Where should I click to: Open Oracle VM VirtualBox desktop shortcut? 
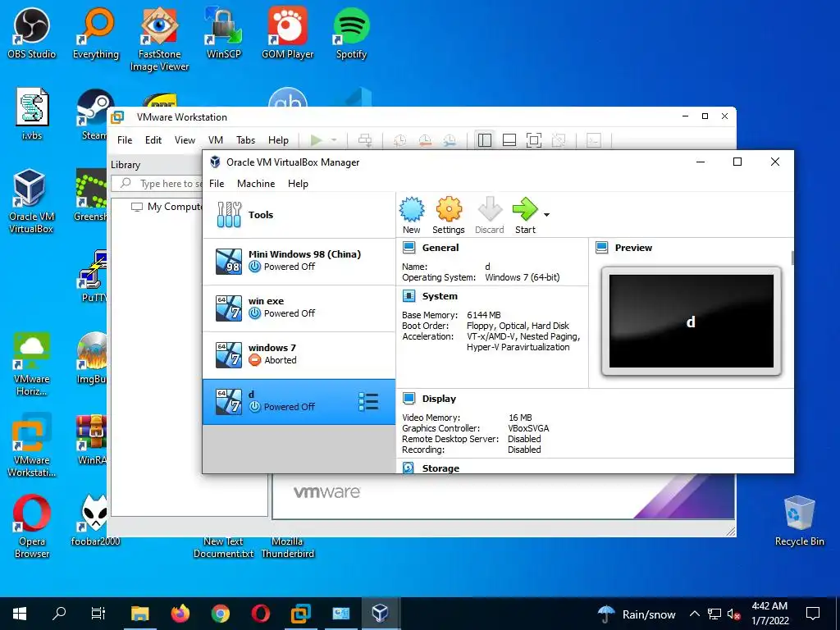click(x=32, y=202)
